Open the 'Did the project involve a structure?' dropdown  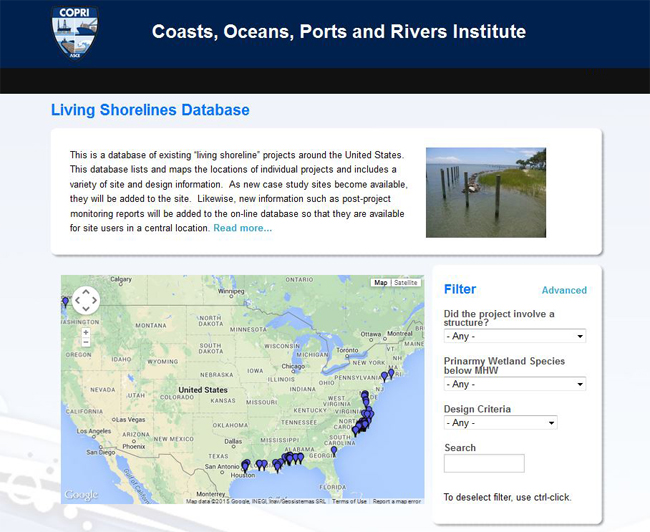pos(514,336)
